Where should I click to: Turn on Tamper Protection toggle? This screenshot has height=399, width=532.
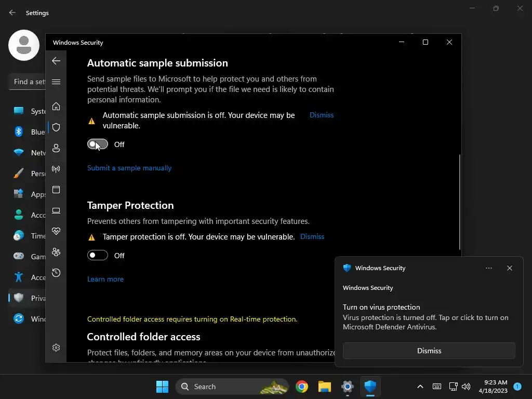coord(98,255)
